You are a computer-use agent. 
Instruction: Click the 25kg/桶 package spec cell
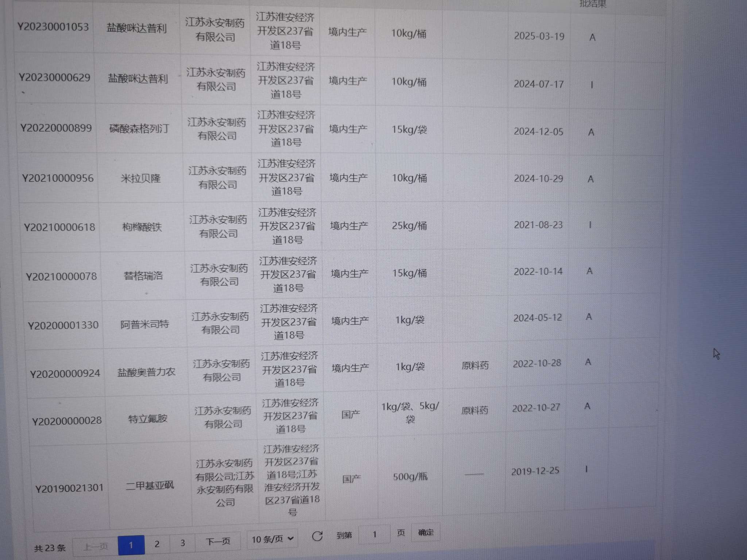point(409,225)
